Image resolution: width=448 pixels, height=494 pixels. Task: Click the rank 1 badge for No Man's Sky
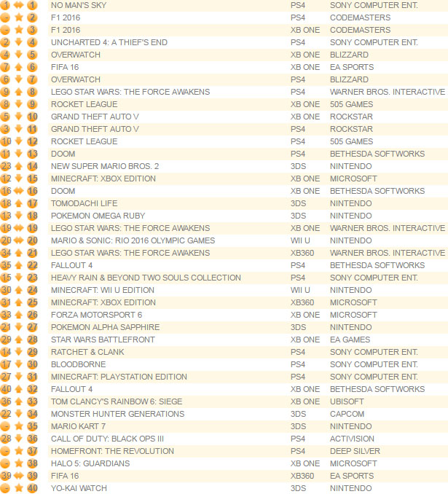[32, 5]
